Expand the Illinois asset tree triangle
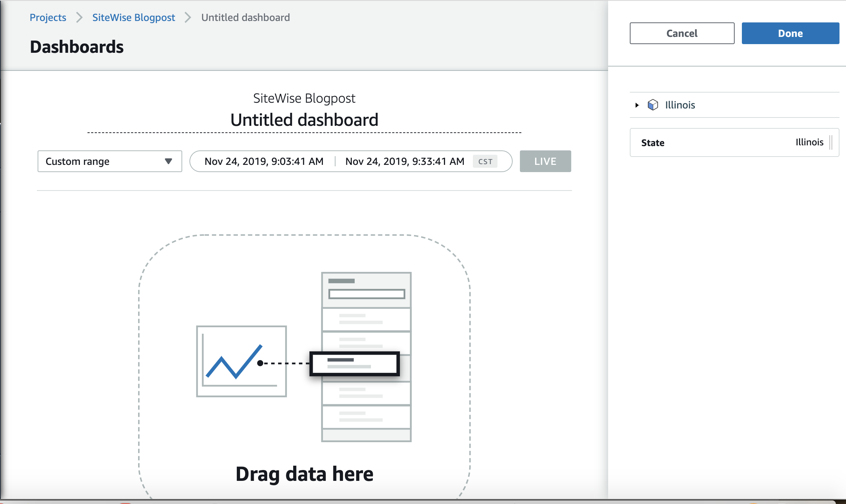This screenshot has height=504, width=846. point(637,105)
